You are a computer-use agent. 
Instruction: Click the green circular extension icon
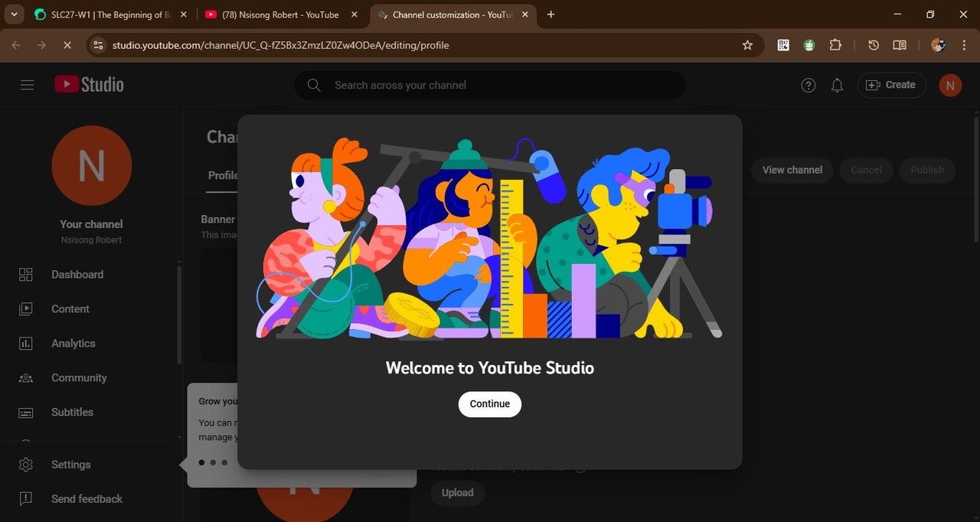[x=809, y=45]
